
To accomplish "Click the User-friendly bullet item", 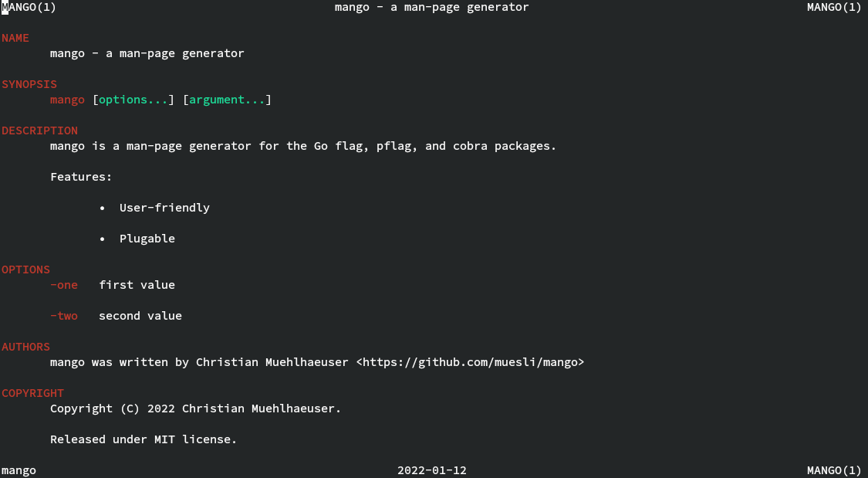I will point(164,208).
